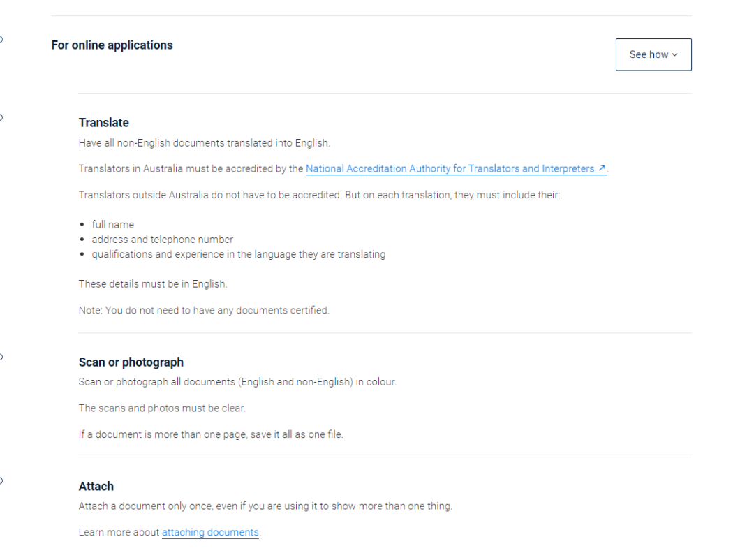Screen dimensions: 754x560
Task: Open the National Accreditation Authority link
Action: point(450,169)
